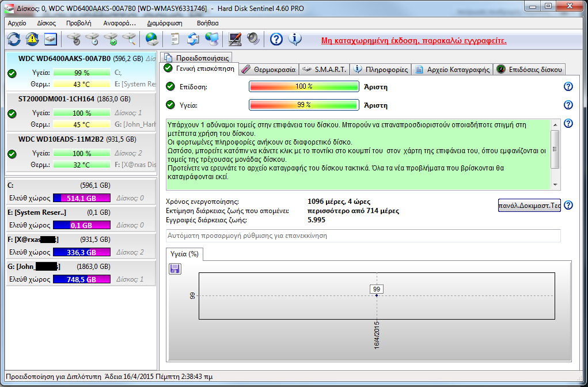
Task: Select the Υγεία (%) chart tab
Action: (x=184, y=254)
